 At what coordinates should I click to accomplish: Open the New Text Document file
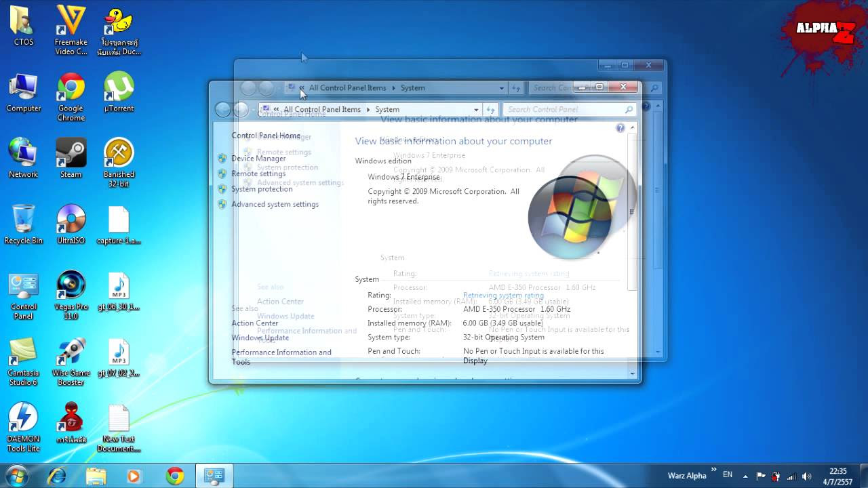(x=118, y=428)
